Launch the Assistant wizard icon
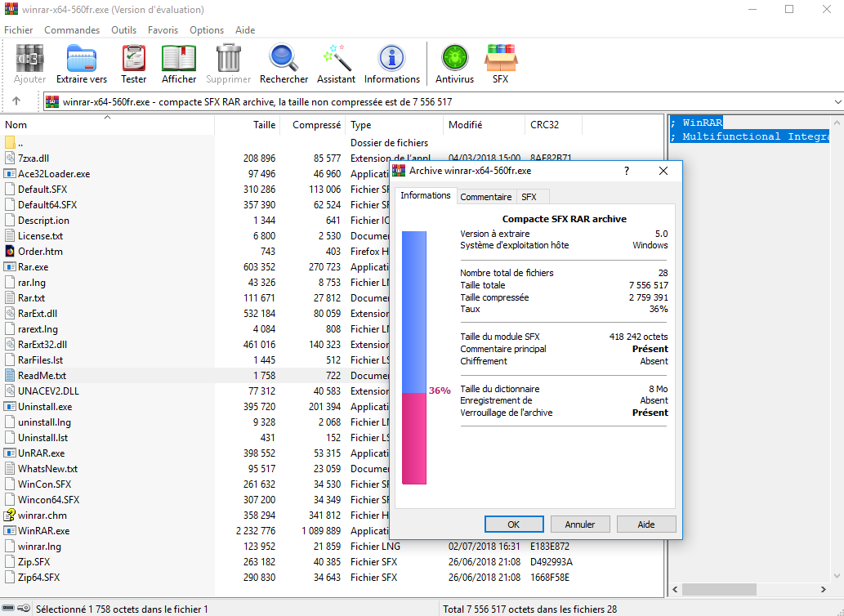Image resolution: width=844 pixels, height=616 pixels. pos(336,64)
